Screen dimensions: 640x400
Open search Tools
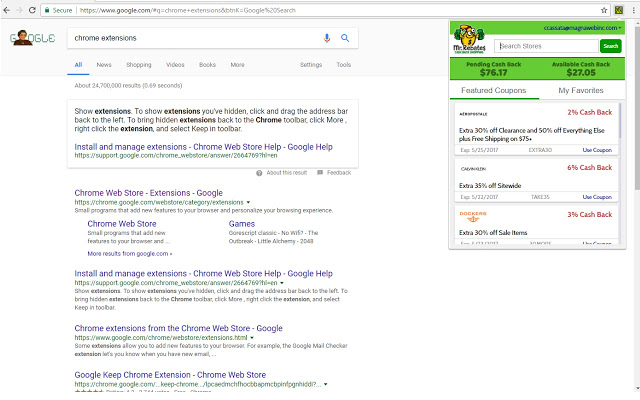pyautogui.click(x=344, y=64)
